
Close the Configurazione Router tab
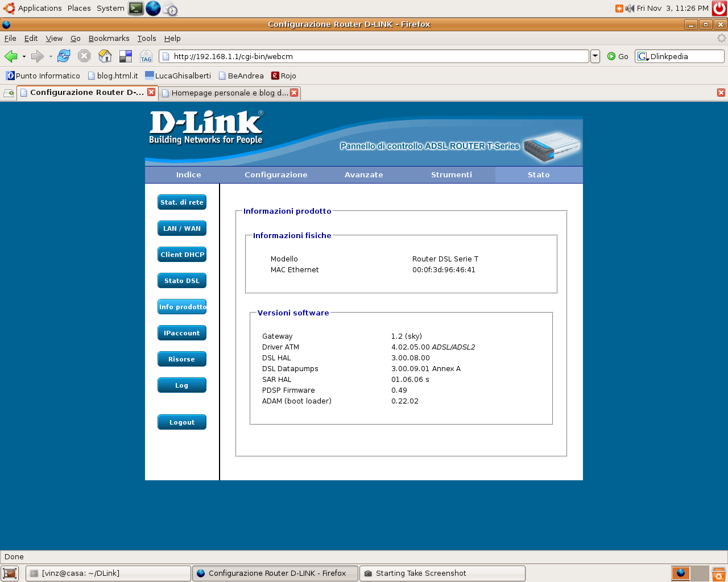[x=151, y=92]
